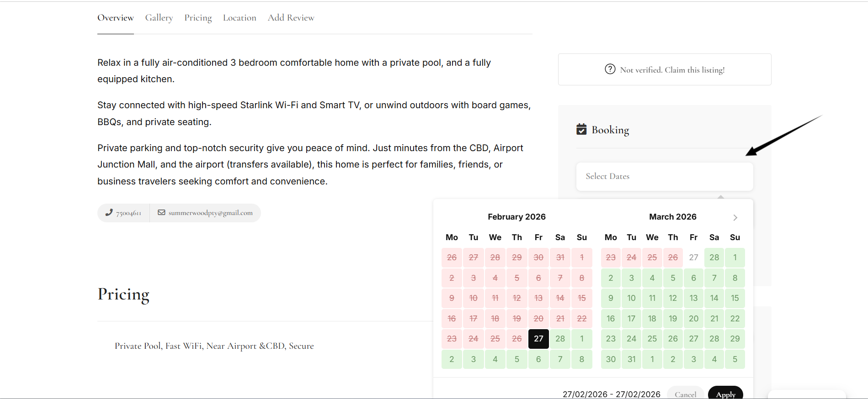Cancel the date selection
This screenshot has width=868, height=399.
(x=685, y=394)
